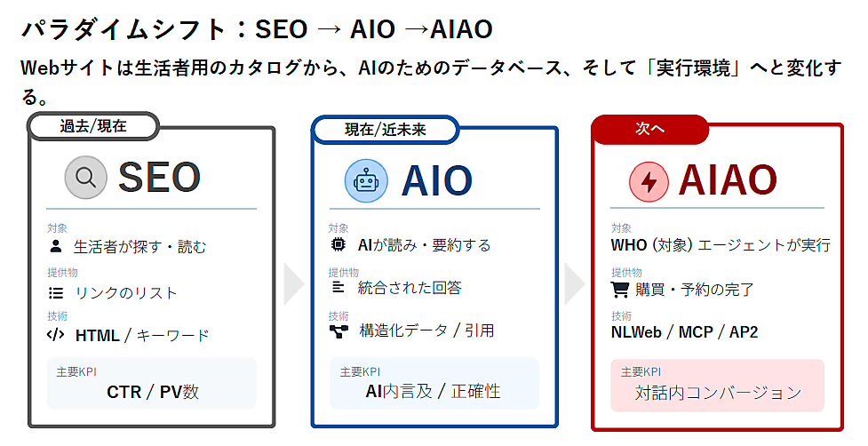Select the person icon next to 生活者が探す・読む
The width and height of the screenshot is (868, 446).
(x=56, y=246)
